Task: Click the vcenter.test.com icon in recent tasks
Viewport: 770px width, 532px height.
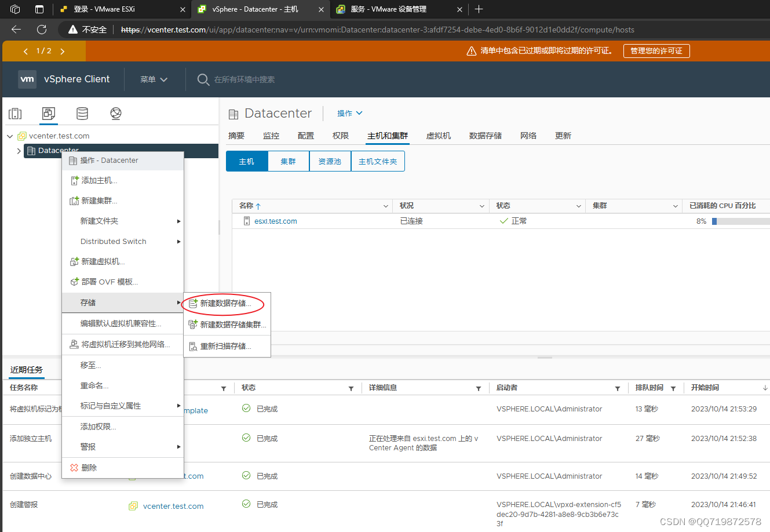Action: [x=133, y=506]
